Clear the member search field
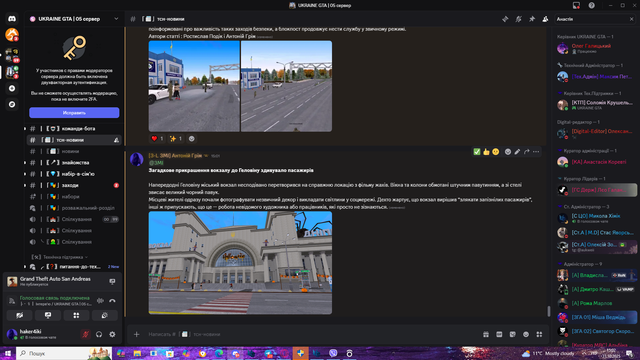This screenshot has width=640, height=360. click(631, 19)
